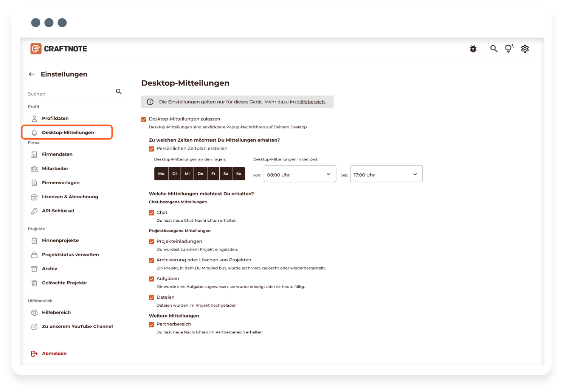Image resolution: width=563 pixels, height=392 pixels.
Task: Open Zu unserem YouTube Channel link
Action: (x=77, y=327)
